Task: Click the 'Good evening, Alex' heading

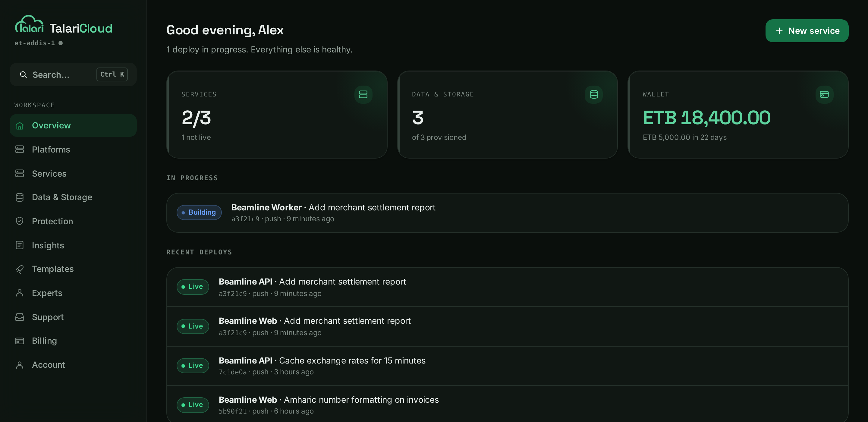Action: 225,30
